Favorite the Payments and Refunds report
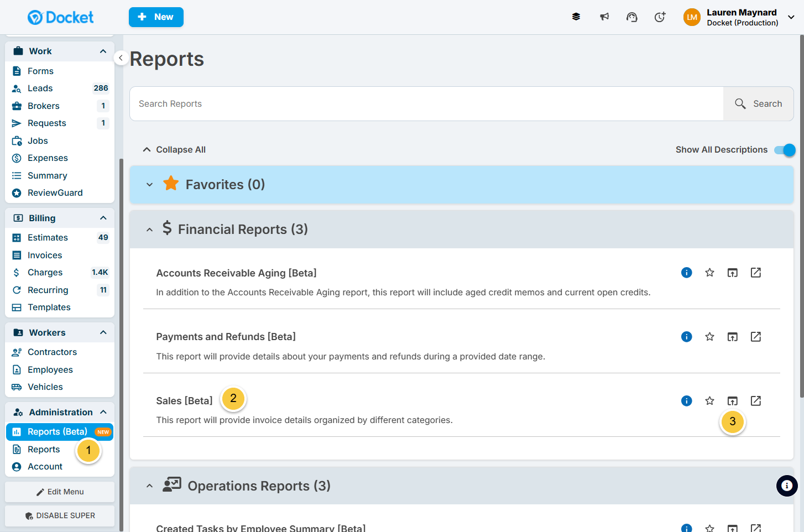The width and height of the screenshot is (804, 532). (x=710, y=337)
